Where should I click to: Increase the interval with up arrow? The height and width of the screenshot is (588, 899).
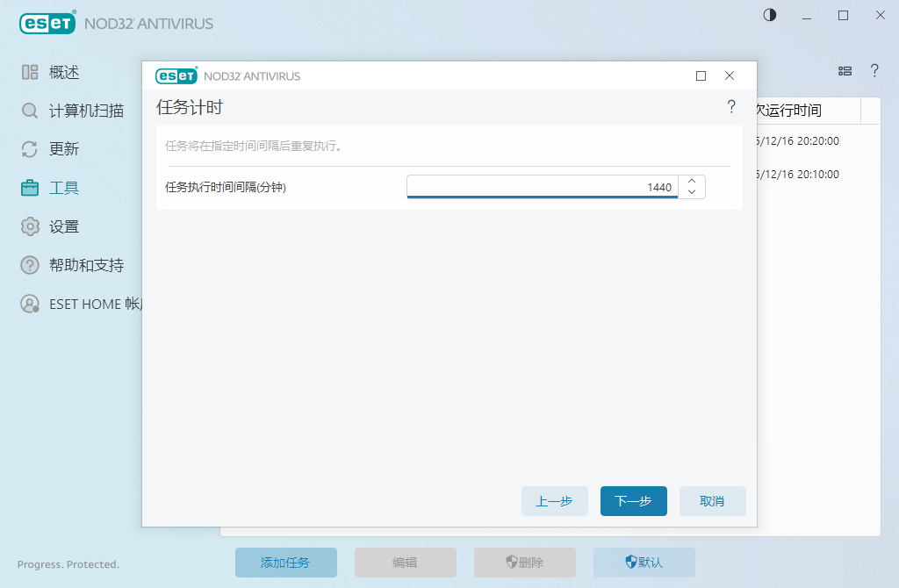click(692, 182)
